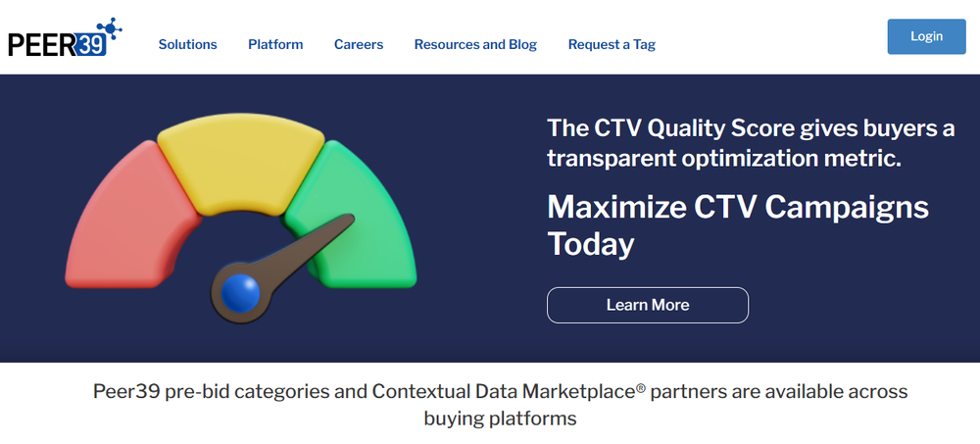Click the Maximize CTV Campaigns Today heading

click(x=738, y=225)
